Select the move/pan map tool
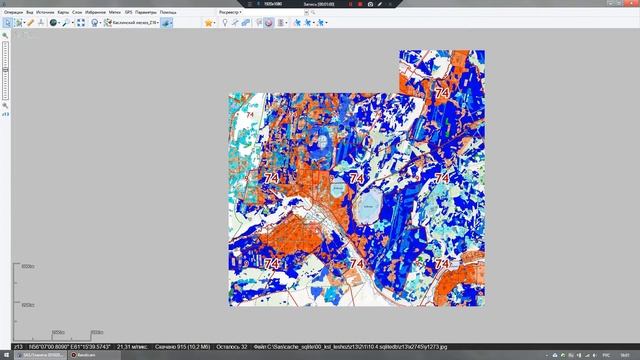 pyautogui.click(x=7, y=23)
